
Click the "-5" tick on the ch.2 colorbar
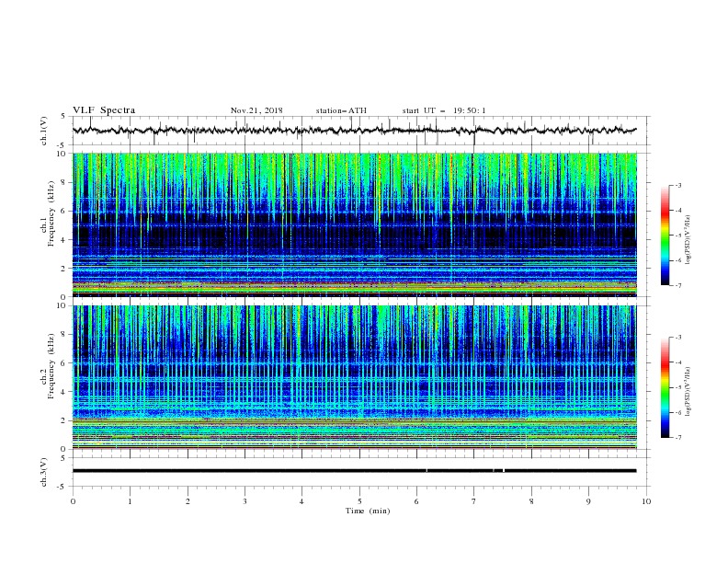(x=677, y=387)
